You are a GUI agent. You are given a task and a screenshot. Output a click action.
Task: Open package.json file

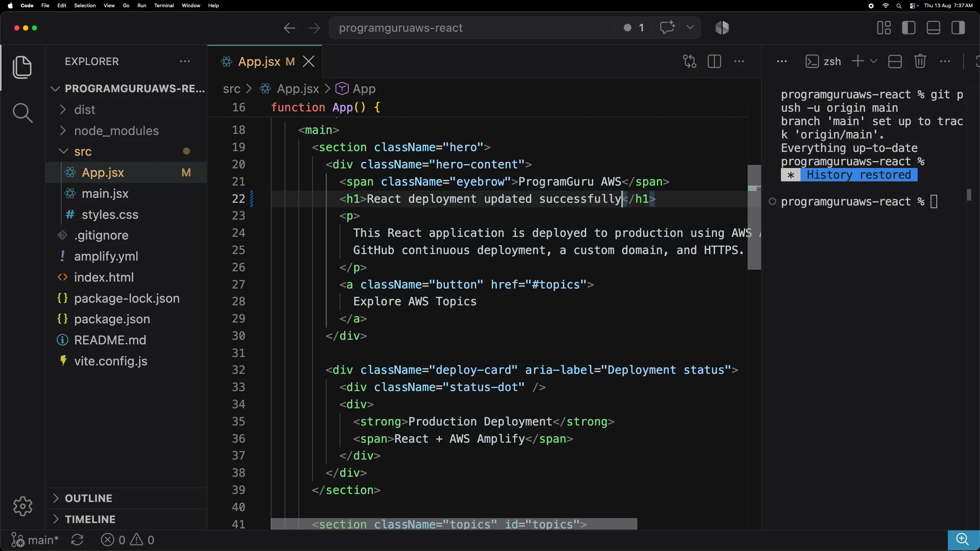click(126, 319)
